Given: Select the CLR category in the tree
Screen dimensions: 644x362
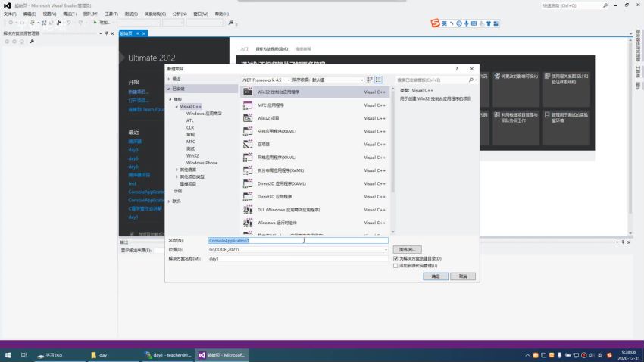Looking at the screenshot, I should (x=189, y=128).
